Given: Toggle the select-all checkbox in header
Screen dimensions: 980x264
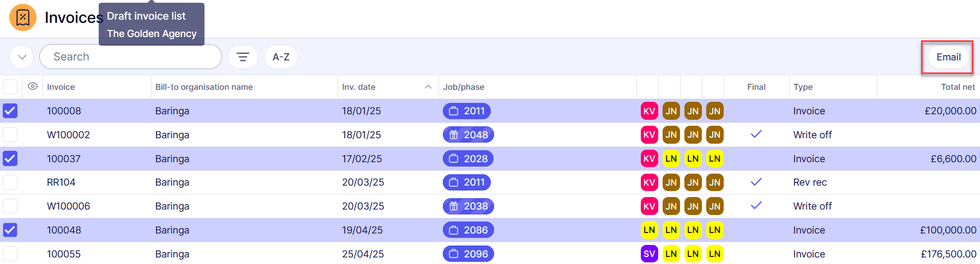Looking at the screenshot, I should (x=10, y=87).
